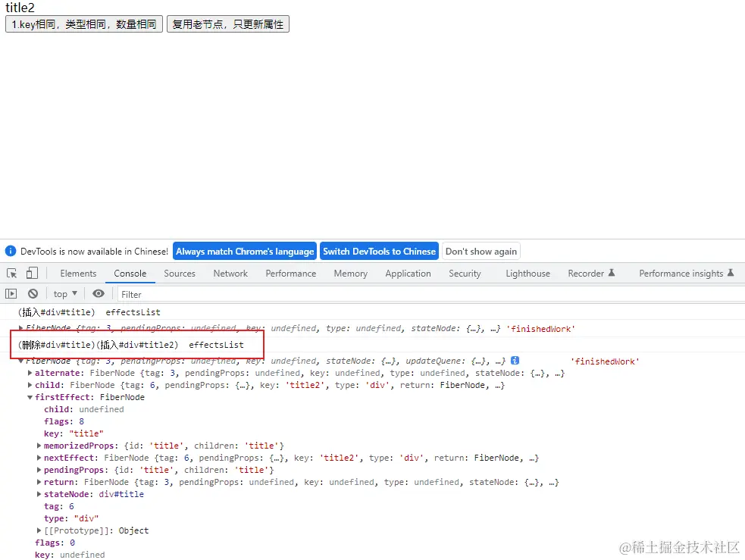
Task: Click the '1.key相同，类型相同，数量相同' button
Action: pos(84,24)
